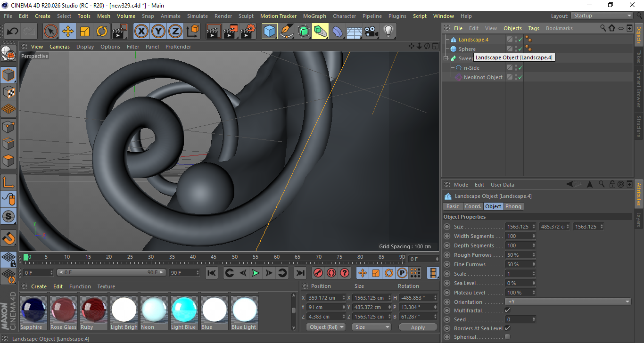Click the Apply button
This screenshot has height=343, width=644.
[x=418, y=327]
